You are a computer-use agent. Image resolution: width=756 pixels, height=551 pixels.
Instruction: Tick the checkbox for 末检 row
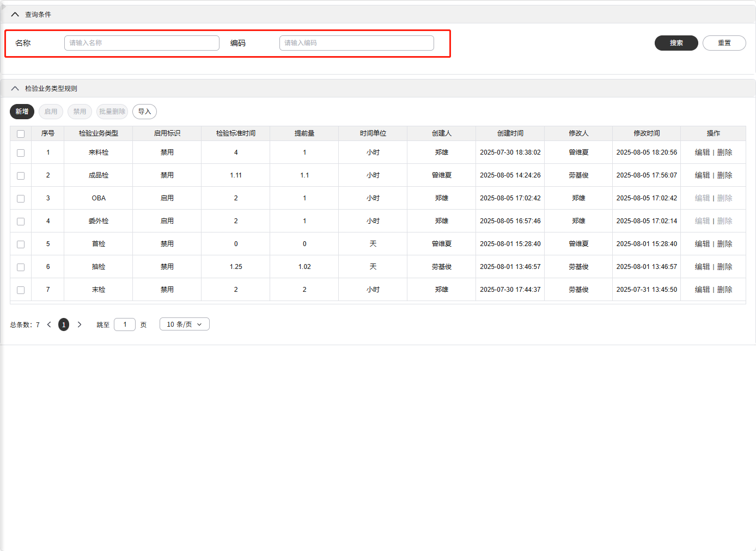tap(21, 290)
